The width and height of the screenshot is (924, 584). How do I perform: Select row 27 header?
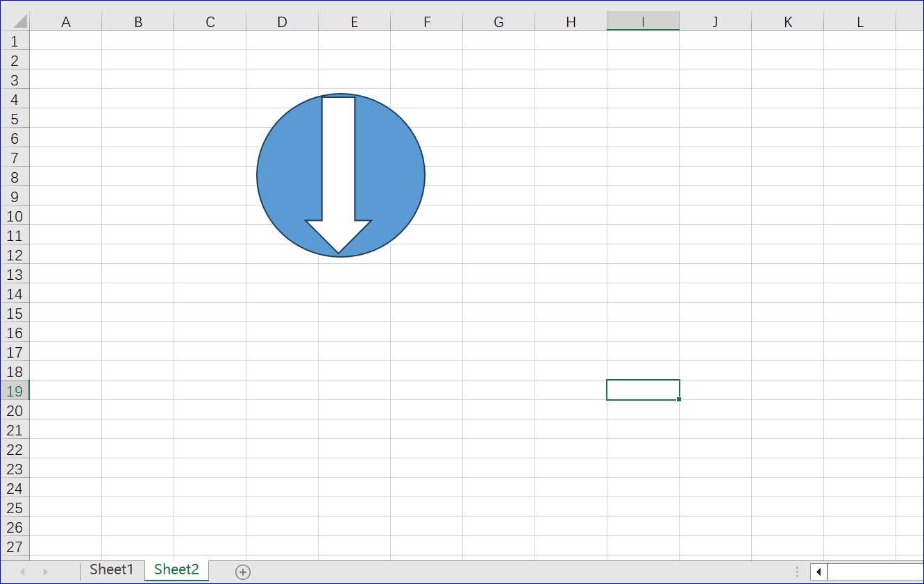click(15, 547)
